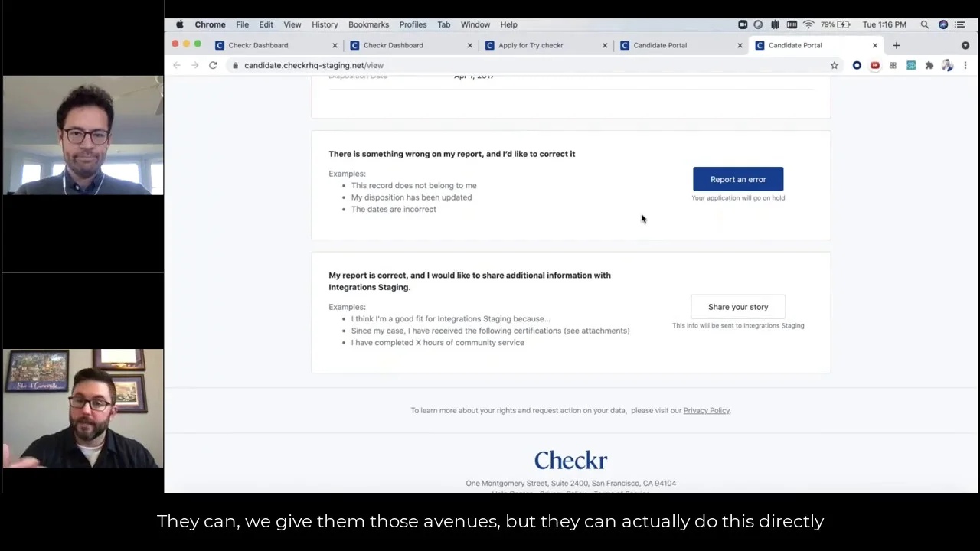Click 'I think I'm a good fit' example

click(x=450, y=318)
